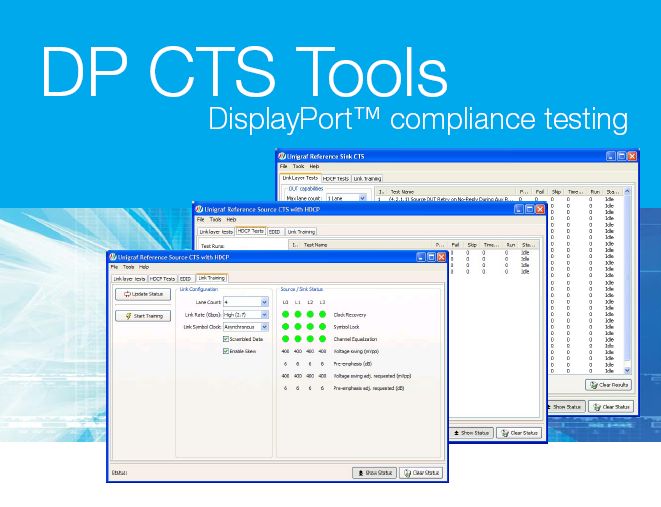The height and width of the screenshot is (507, 661).
Task: Switch to Link layer tests tab in front window
Action: pos(129,279)
